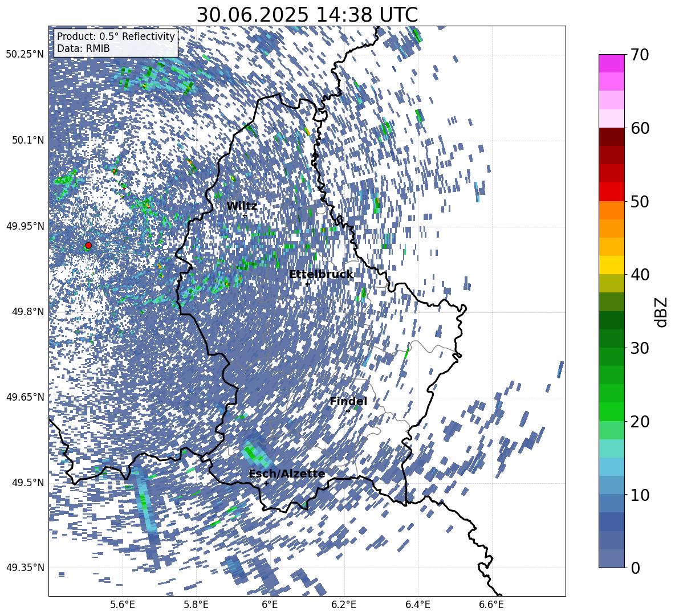Click the cross marker below Wiltz label

(x=245, y=215)
